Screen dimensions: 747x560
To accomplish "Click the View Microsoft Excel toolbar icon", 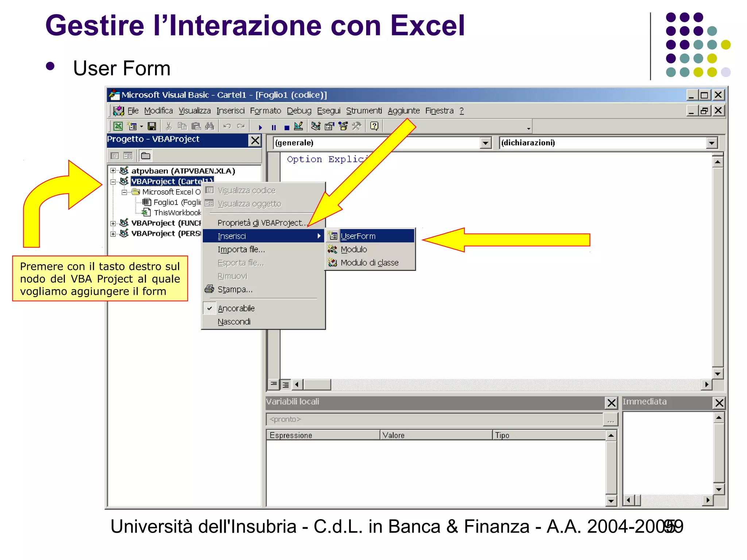I will coord(118,126).
